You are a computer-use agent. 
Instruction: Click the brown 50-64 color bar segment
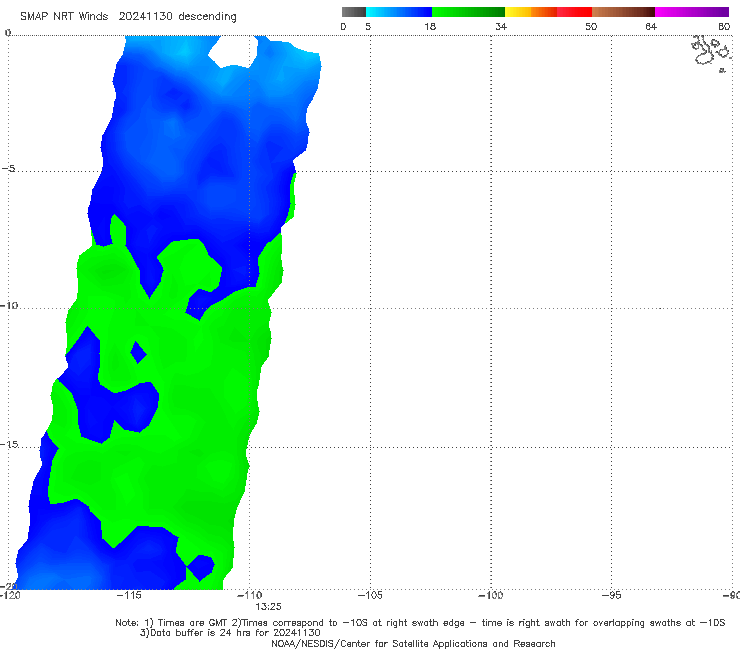pos(623,12)
